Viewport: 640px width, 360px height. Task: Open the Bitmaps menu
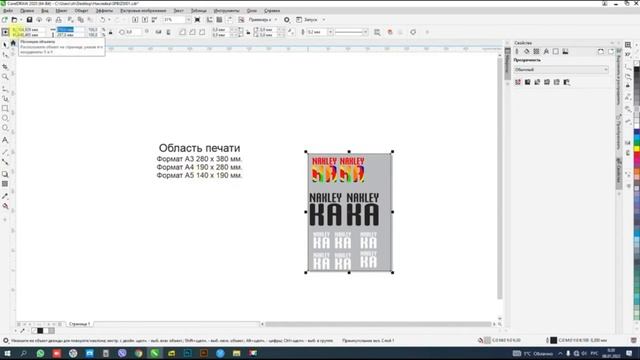tap(143, 11)
